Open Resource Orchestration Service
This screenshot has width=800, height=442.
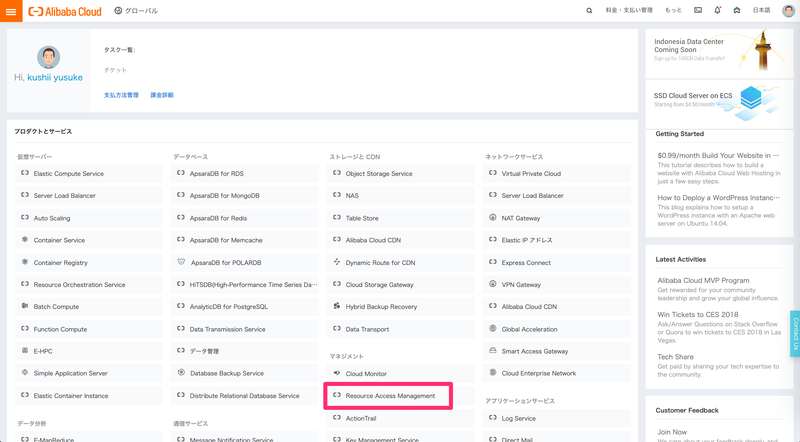[x=88, y=284]
